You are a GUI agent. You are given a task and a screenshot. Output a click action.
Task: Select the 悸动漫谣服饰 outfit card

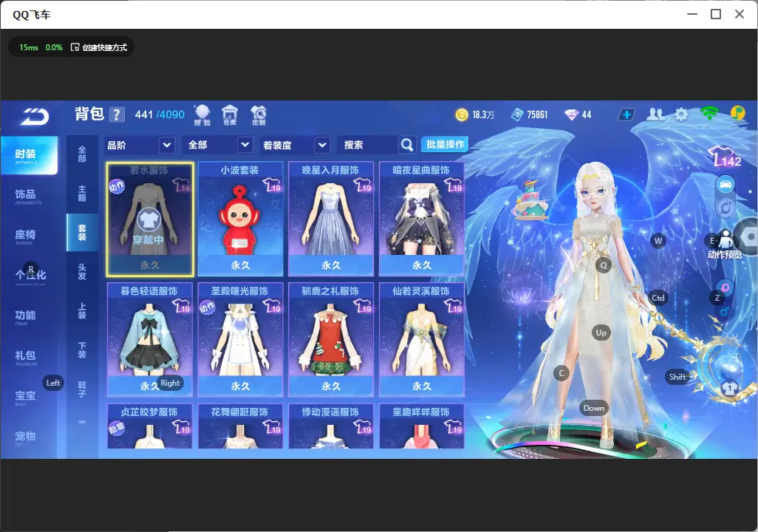tap(331, 426)
